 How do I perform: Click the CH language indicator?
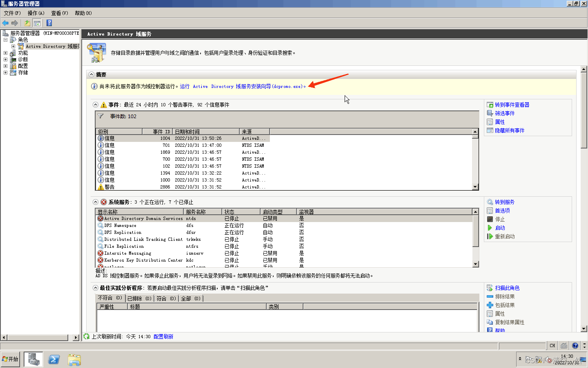click(x=552, y=346)
